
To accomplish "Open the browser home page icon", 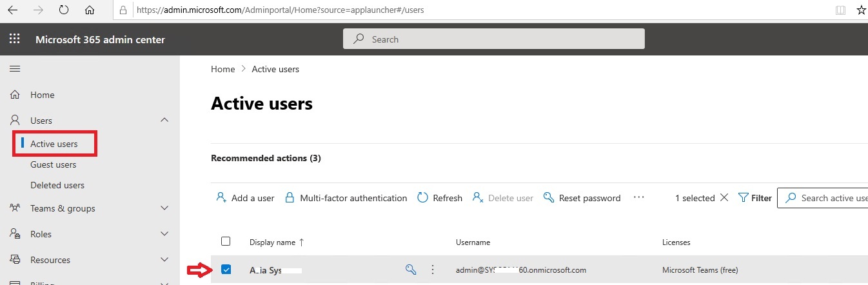I will coord(90,10).
